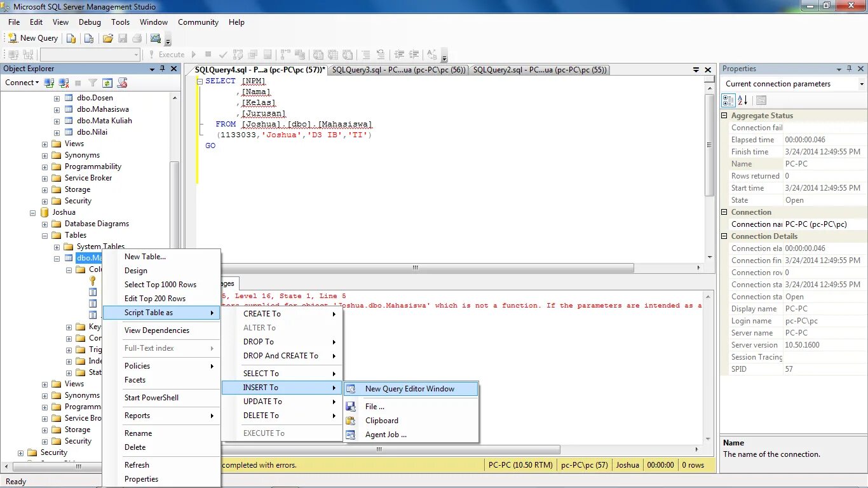This screenshot has height=488, width=868.
Task: Click the Database Engine Query icon
Action: pos(71,38)
